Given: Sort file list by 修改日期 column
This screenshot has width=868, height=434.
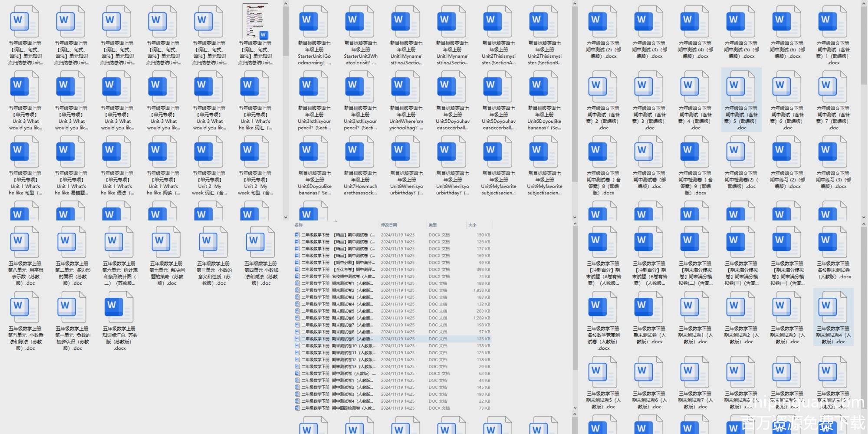Looking at the screenshot, I should click(389, 225).
